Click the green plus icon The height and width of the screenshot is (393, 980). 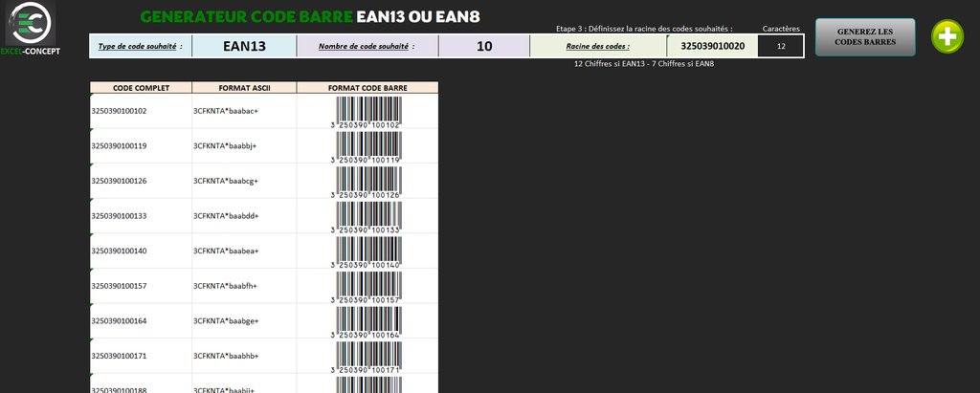tap(947, 37)
